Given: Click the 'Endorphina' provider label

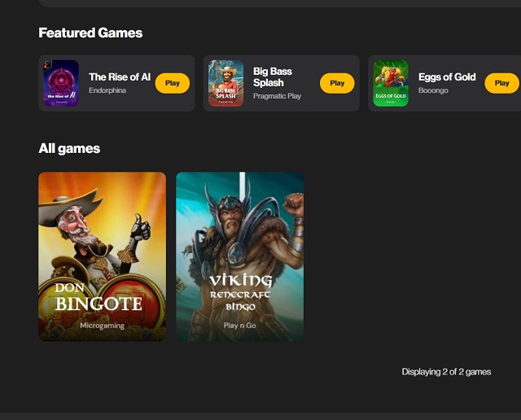Looking at the screenshot, I should click(x=107, y=90).
